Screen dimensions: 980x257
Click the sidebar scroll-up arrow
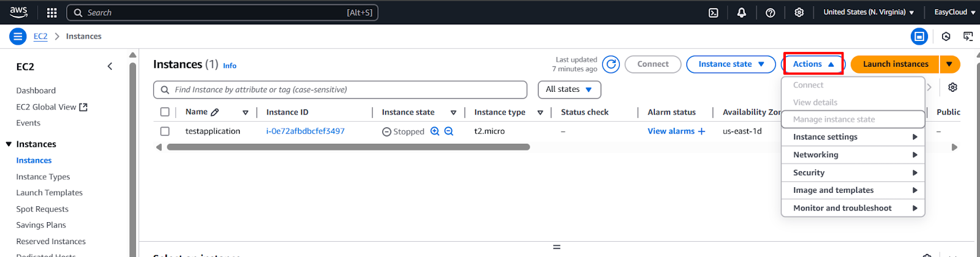click(133, 55)
